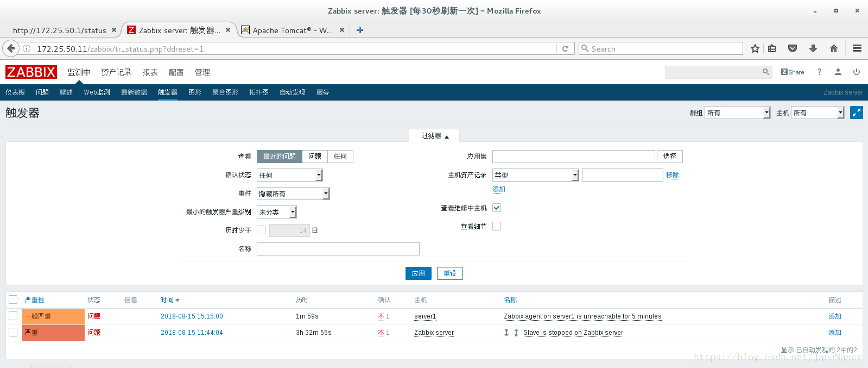
Task: Open Slave is stopped on Zabbix server trigger
Action: pos(573,333)
